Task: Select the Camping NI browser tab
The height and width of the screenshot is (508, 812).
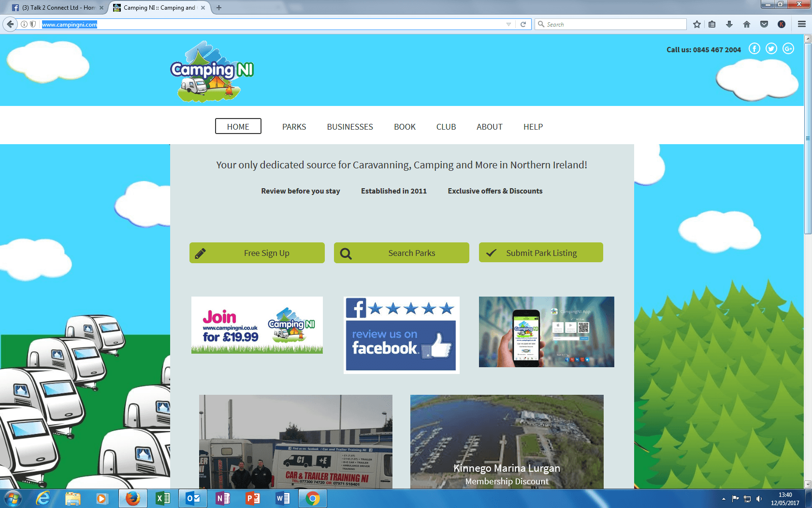Action: 159,8
